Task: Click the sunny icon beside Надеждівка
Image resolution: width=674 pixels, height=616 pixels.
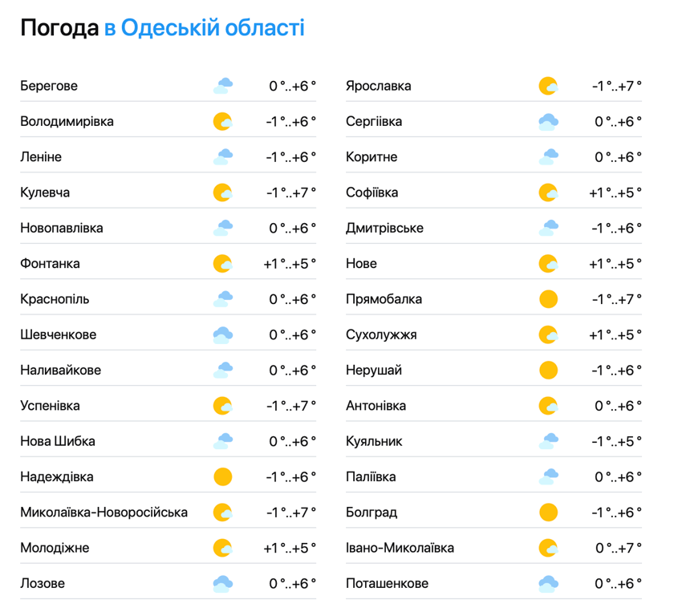Action: pyautogui.click(x=223, y=477)
